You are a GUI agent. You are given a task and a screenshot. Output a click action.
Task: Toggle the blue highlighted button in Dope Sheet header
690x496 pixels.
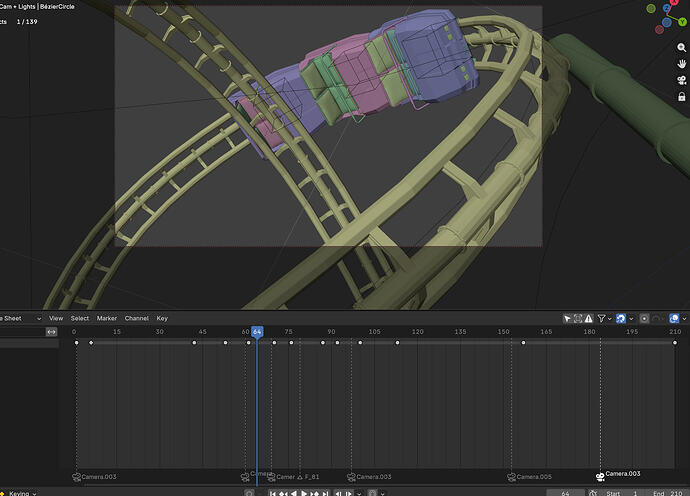pyautogui.click(x=621, y=318)
